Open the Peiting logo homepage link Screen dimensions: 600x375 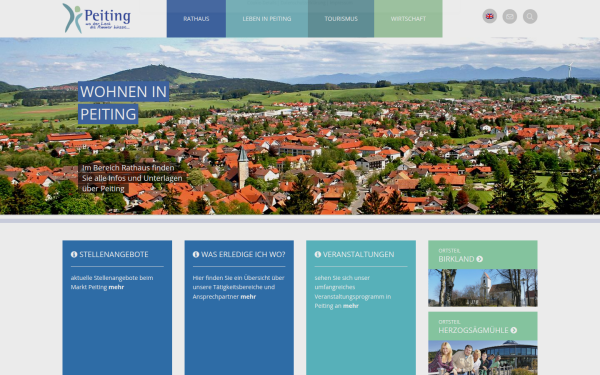point(97,18)
